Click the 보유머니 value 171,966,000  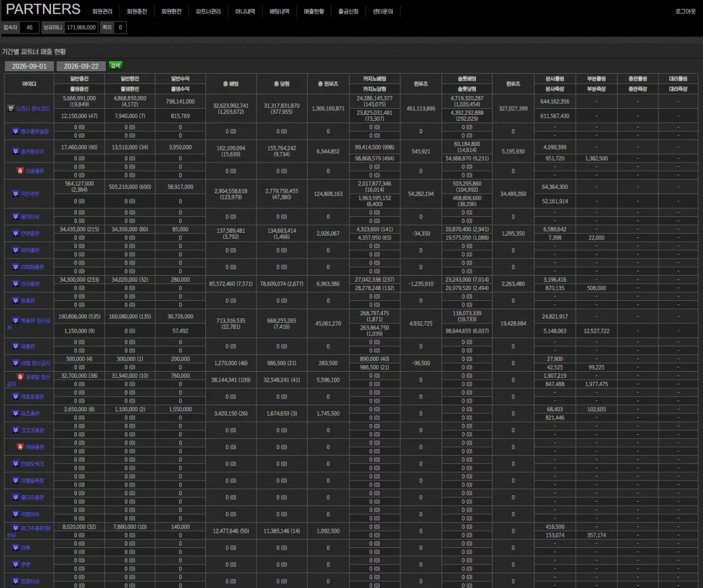(x=81, y=27)
